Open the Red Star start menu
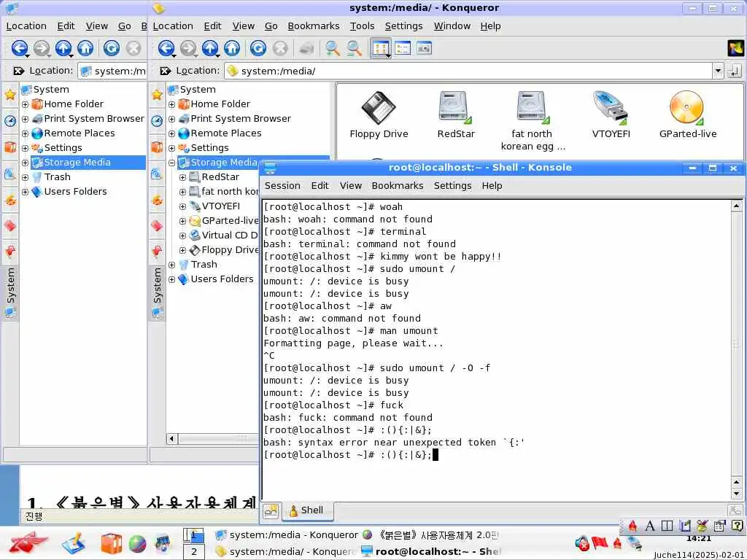This screenshot has width=747, height=560. tap(28, 543)
